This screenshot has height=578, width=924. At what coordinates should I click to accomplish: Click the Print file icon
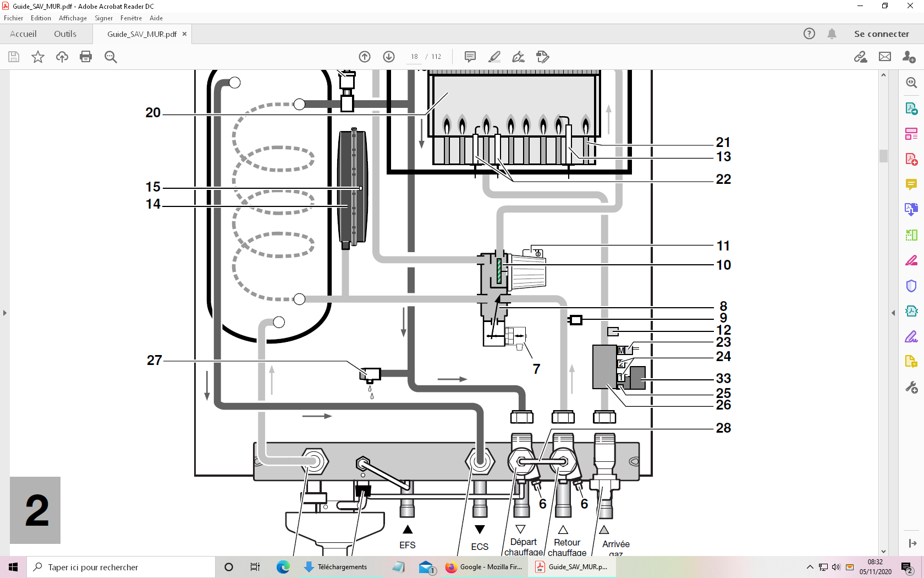pyautogui.click(x=86, y=57)
